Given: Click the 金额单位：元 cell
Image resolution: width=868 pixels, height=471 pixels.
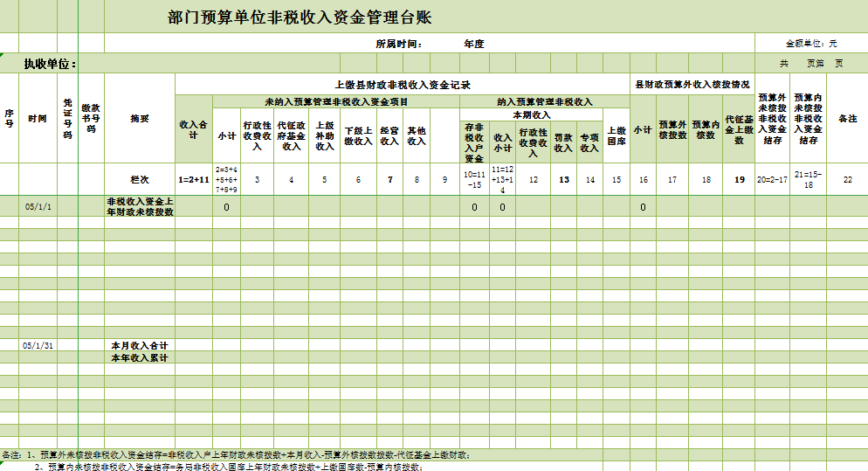Looking at the screenshot, I should [811, 43].
